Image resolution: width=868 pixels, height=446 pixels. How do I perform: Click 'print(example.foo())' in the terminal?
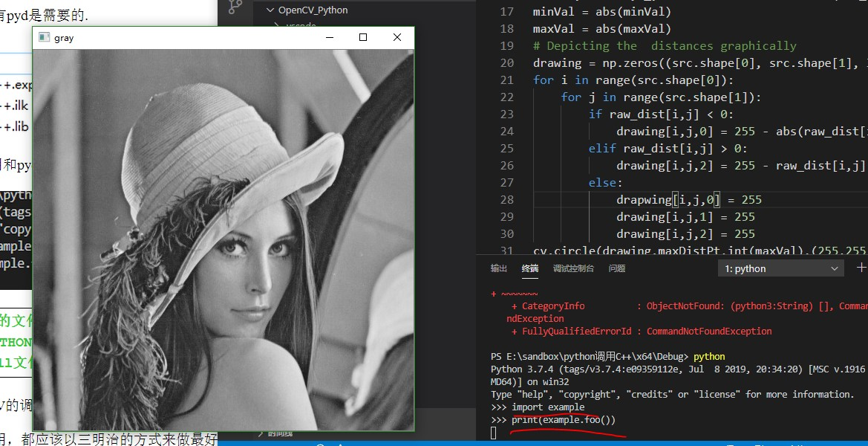[x=564, y=420]
